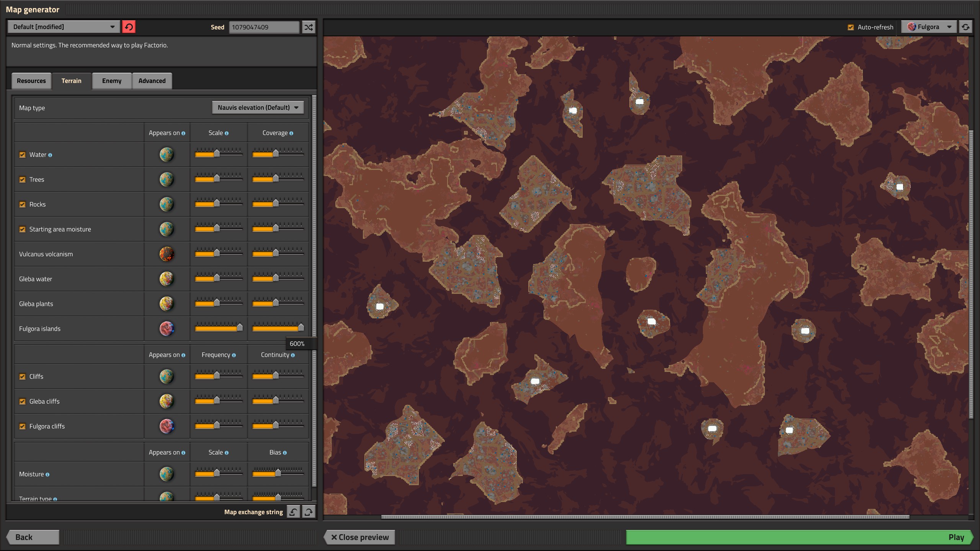
Task: Adjust the Water Scale slider
Action: point(219,153)
